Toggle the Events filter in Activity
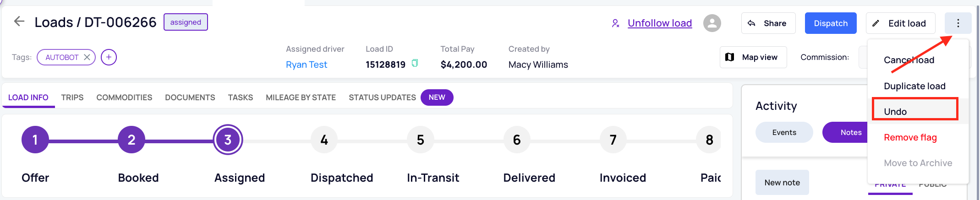This screenshot has height=200, width=980. click(784, 132)
